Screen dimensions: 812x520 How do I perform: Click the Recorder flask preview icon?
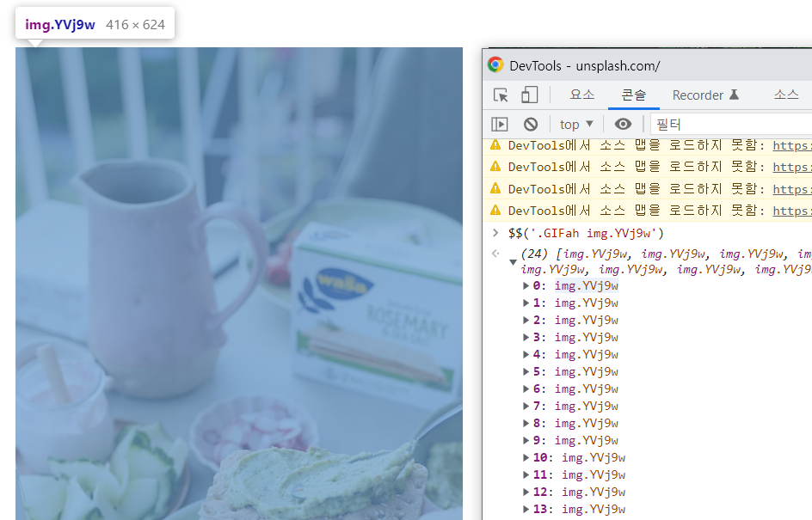coord(734,95)
